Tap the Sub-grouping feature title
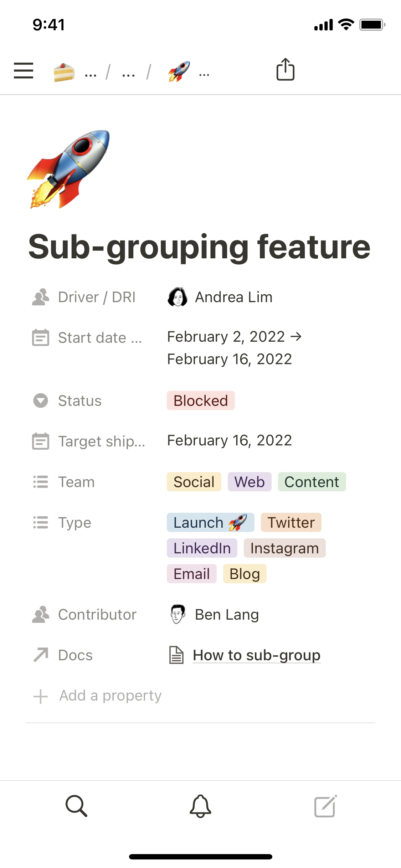The width and height of the screenshot is (401, 868). (199, 247)
